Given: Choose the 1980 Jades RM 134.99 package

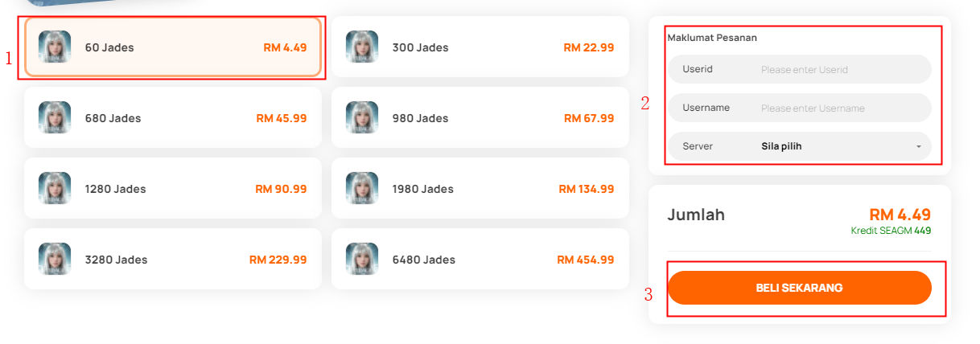Looking at the screenshot, I should pyautogui.click(x=480, y=188).
